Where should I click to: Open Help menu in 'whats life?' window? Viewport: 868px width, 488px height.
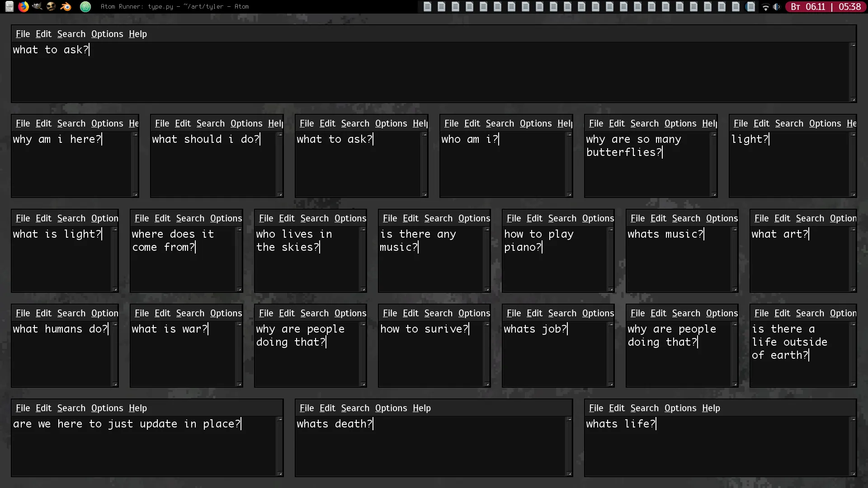[711, 408]
